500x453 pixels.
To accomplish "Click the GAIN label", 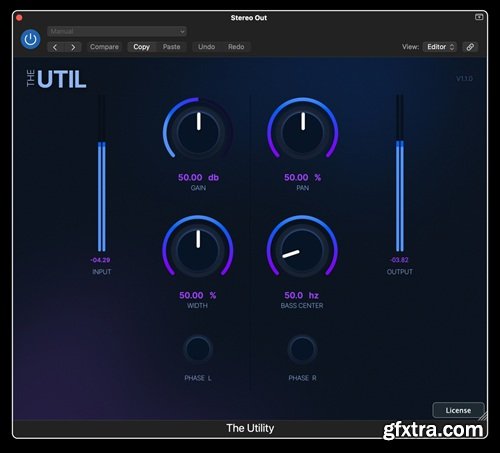I will click(x=198, y=188).
